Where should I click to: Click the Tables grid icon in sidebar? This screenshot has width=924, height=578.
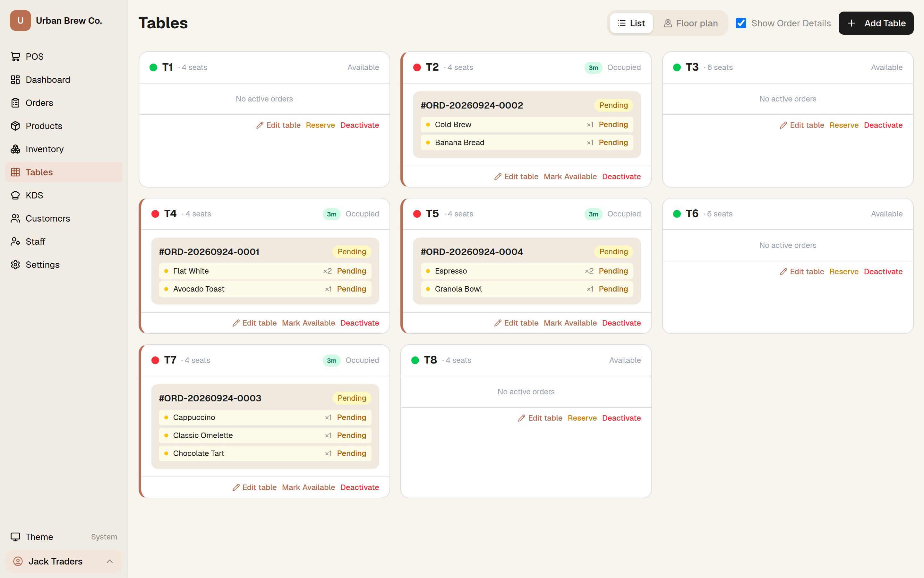point(15,172)
